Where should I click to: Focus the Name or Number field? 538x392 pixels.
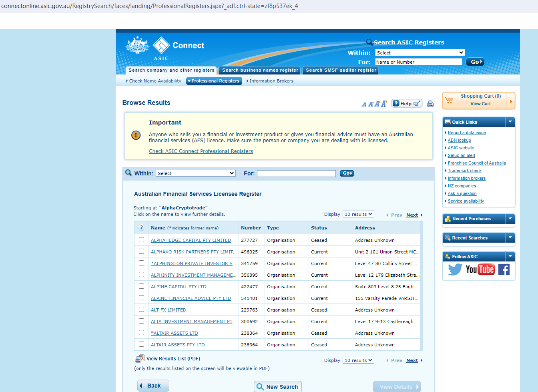pyautogui.click(x=419, y=62)
